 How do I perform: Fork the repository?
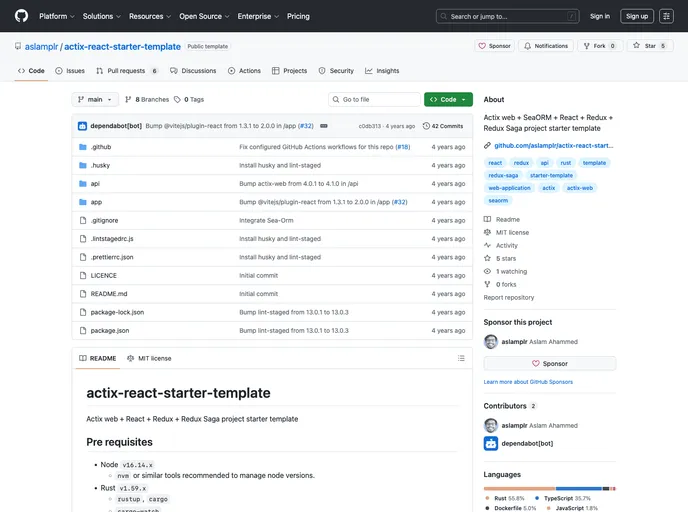599,46
